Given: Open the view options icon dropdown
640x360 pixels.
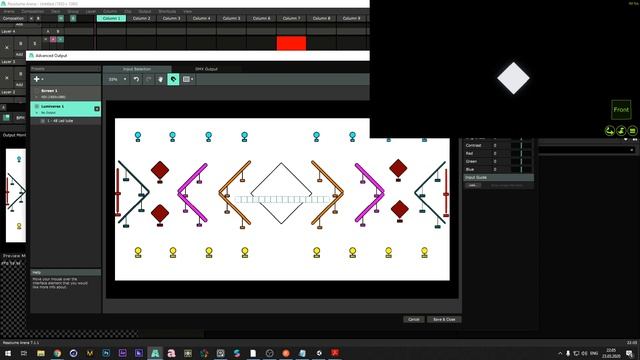Looking at the screenshot, I should tap(188, 79).
